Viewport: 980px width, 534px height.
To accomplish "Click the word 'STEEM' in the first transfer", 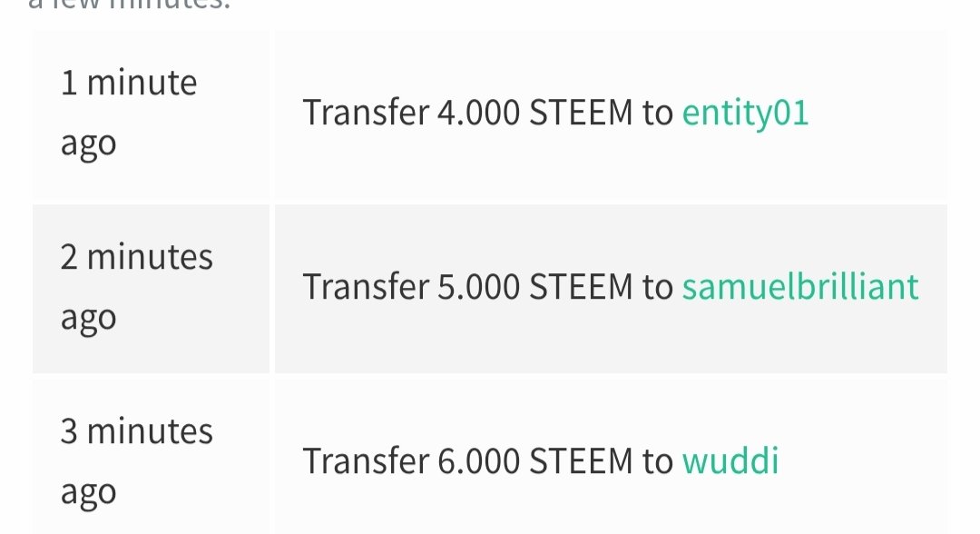I will [582, 114].
